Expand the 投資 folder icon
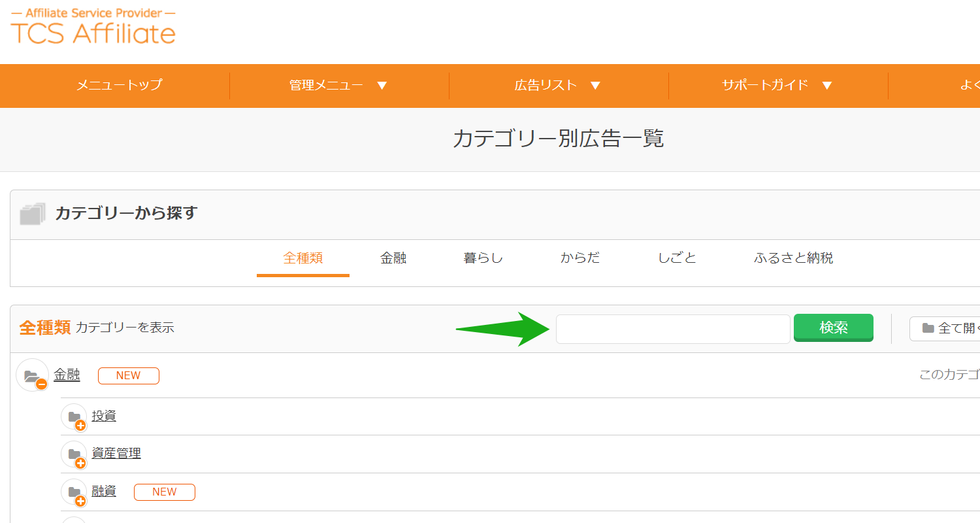This screenshot has height=523, width=980. 74,417
